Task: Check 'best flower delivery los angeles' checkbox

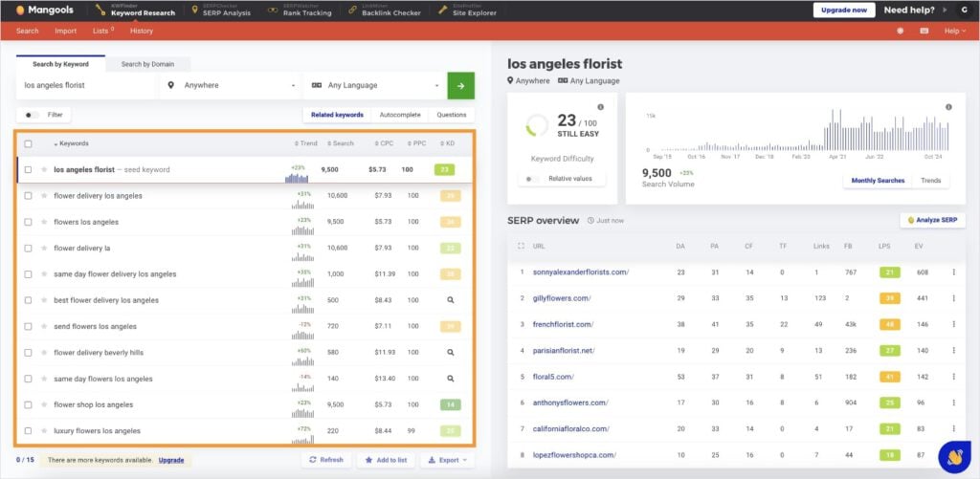Action: coord(28,300)
